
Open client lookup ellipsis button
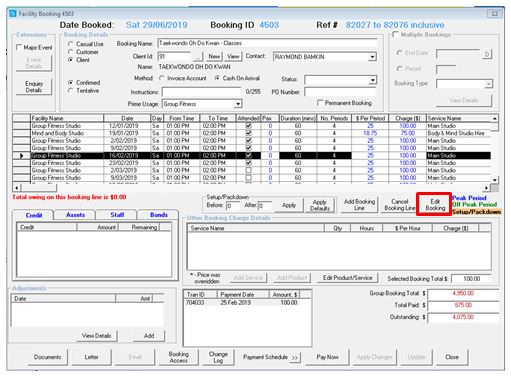pos(198,56)
